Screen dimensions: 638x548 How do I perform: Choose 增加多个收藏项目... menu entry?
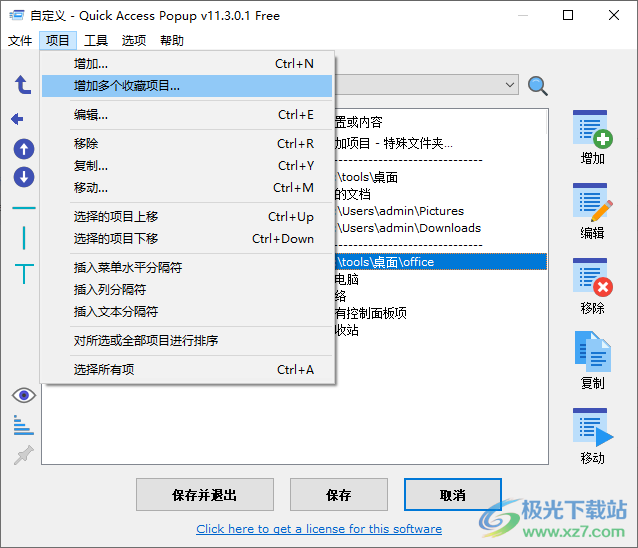(187, 86)
